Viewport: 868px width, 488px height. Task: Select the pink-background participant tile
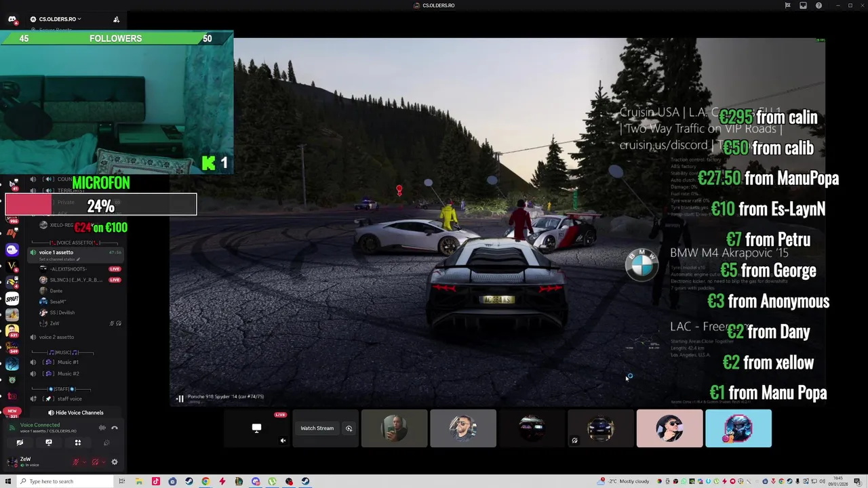(669, 428)
